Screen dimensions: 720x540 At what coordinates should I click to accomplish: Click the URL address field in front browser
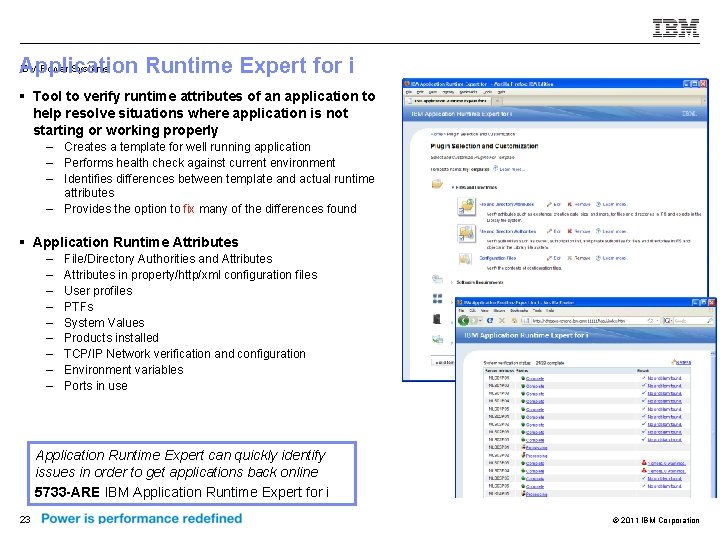tap(589, 321)
